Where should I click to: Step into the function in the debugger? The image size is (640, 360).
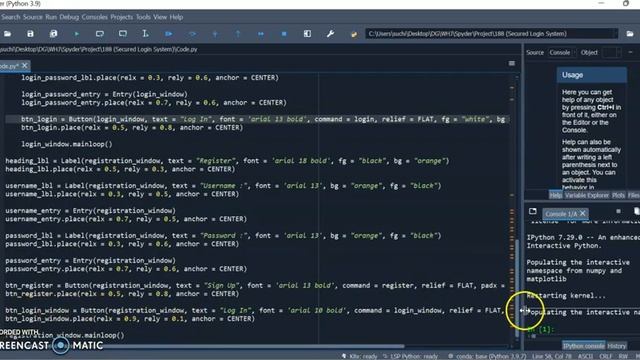(215, 34)
